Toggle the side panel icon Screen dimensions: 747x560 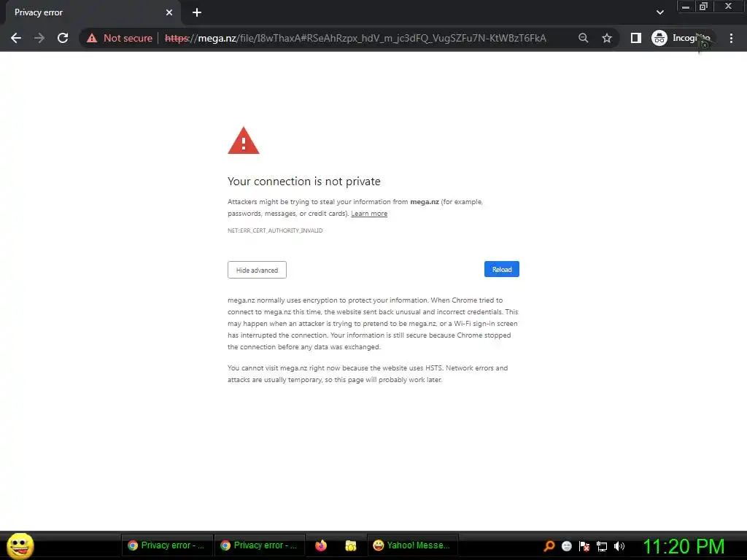635,38
